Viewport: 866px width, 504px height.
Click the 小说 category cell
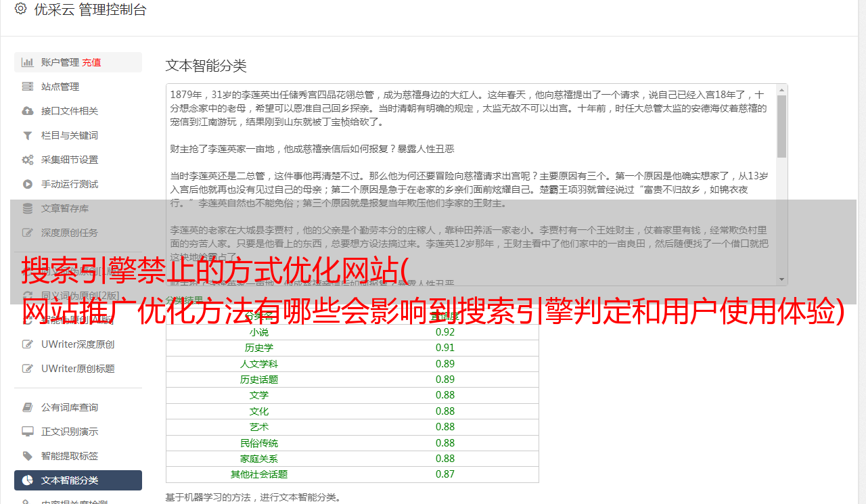[x=258, y=332]
